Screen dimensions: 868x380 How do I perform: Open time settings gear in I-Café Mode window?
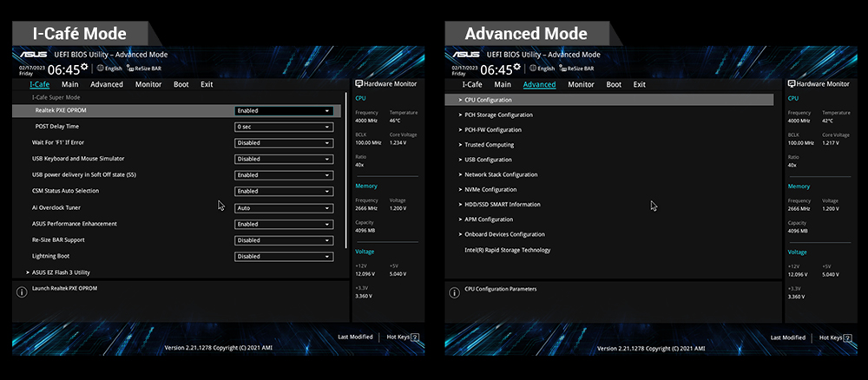point(84,67)
